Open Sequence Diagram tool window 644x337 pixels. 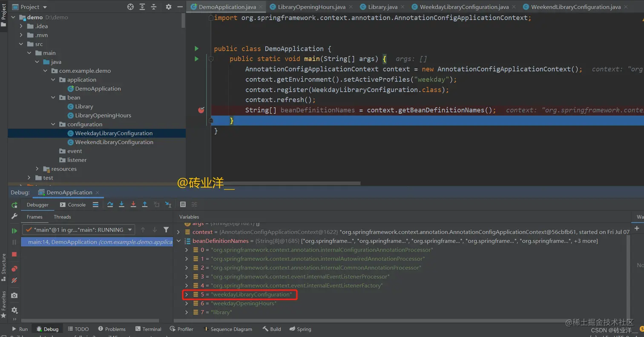click(228, 329)
